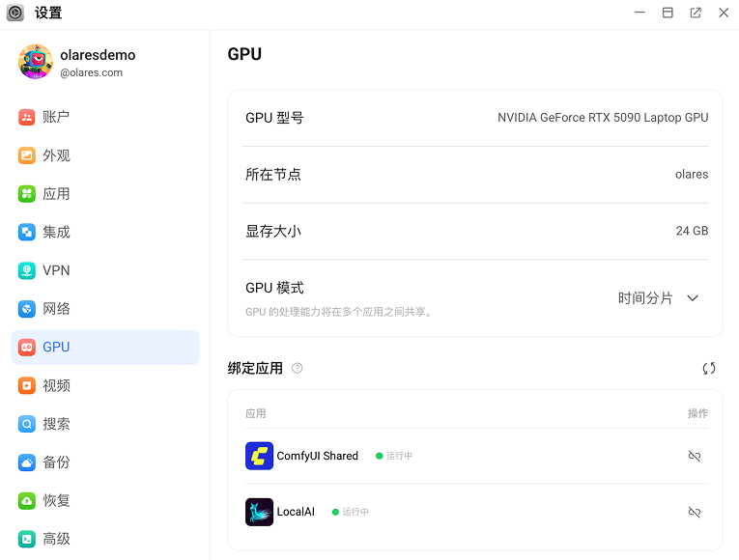
Task: Click the orange 外观 sidebar icon
Action: coord(27,155)
